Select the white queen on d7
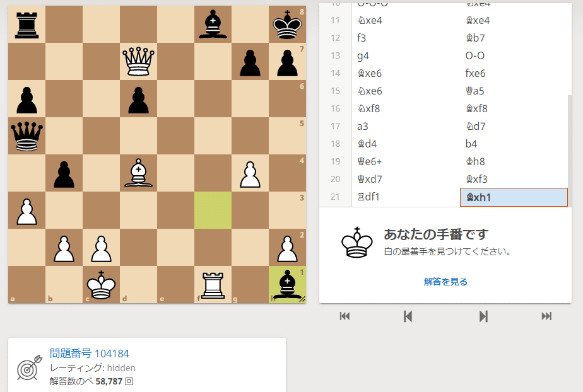This screenshot has height=392, width=583. (138, 62)
